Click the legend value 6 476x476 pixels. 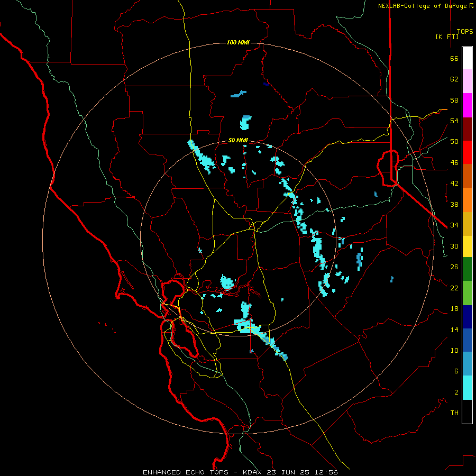(456, 371)
